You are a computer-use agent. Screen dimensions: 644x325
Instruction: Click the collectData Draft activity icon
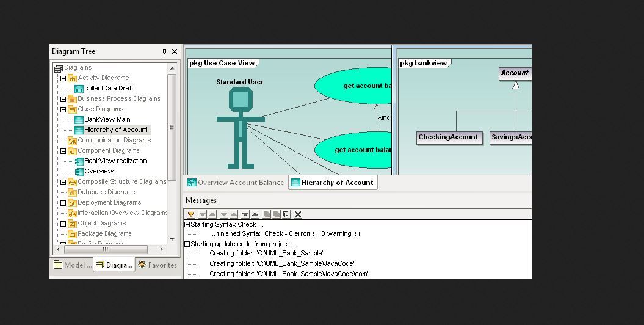[79, 88]
